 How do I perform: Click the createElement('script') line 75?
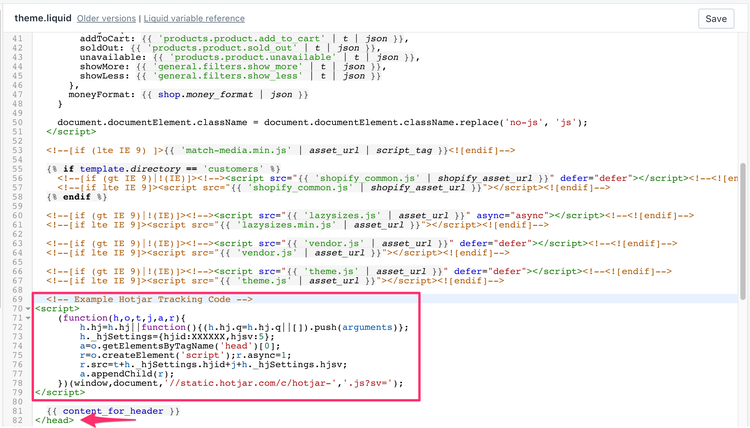coord(185,355)
